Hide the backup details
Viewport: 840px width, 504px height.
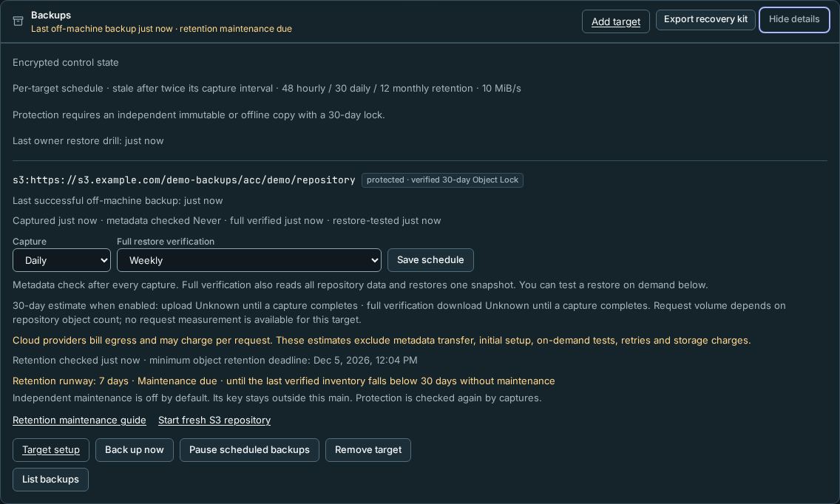pos(794,19)
